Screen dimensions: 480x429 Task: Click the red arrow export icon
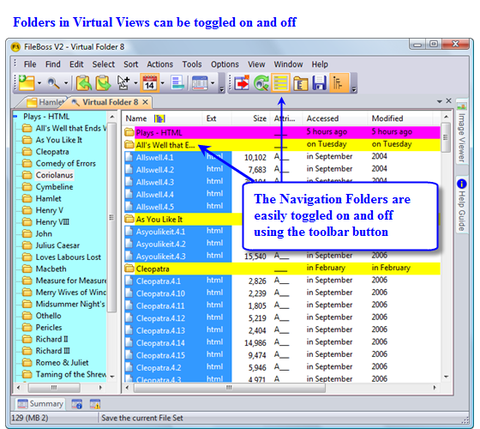click(x=242, y=83)
